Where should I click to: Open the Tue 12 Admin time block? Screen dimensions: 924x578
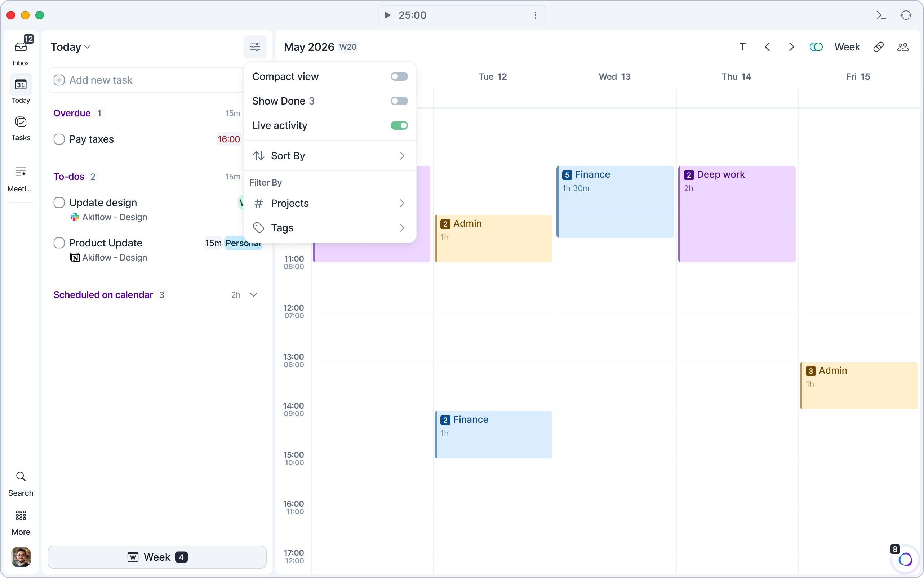click(493, 238)
